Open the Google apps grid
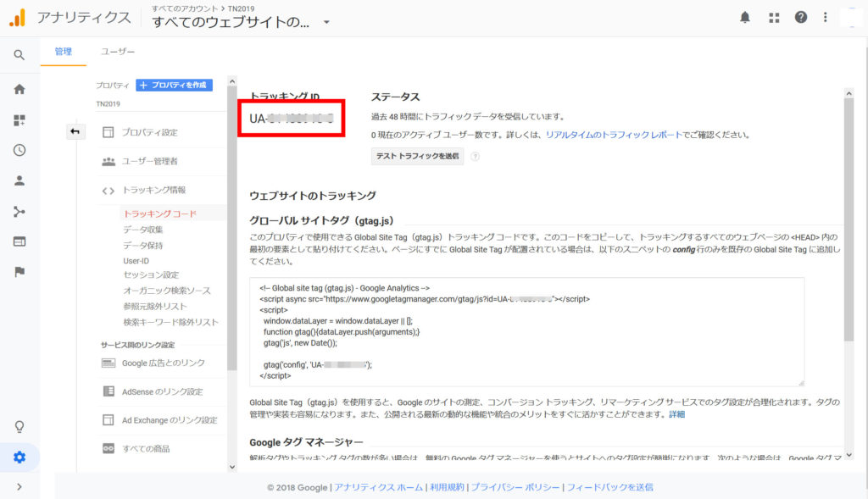This screenshot has height=499, width=868. pyautogui.click(x=774, y=19)
